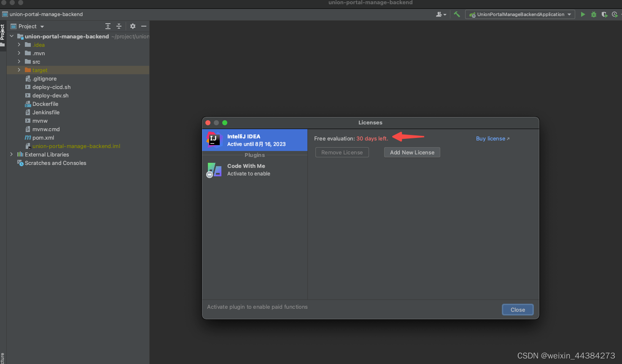This screenshot has width=622, height=364.
Task: Click the green zoom dot of Licenses dialog
Action: (x=225, y=123)
